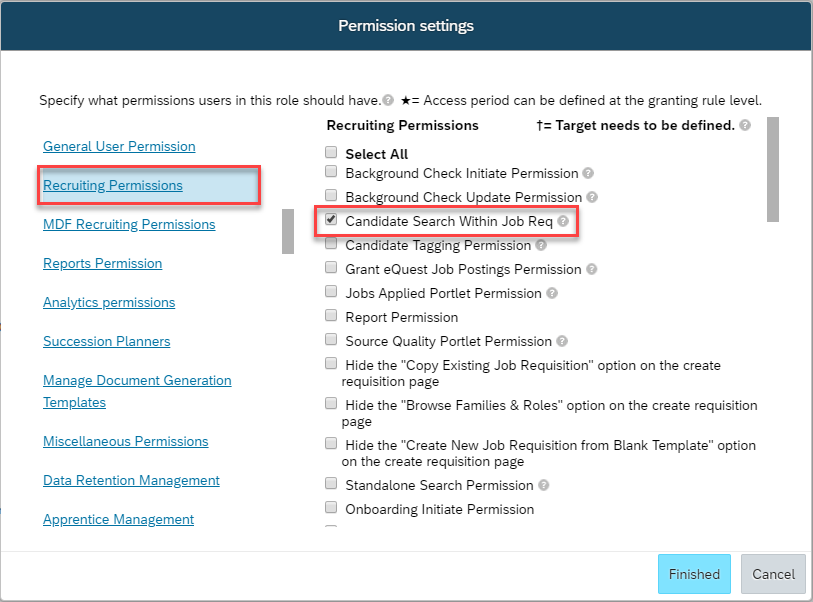Click help icon after 'Target needs to be defined'
Screen dimensions: 813x602
[745, 125]
